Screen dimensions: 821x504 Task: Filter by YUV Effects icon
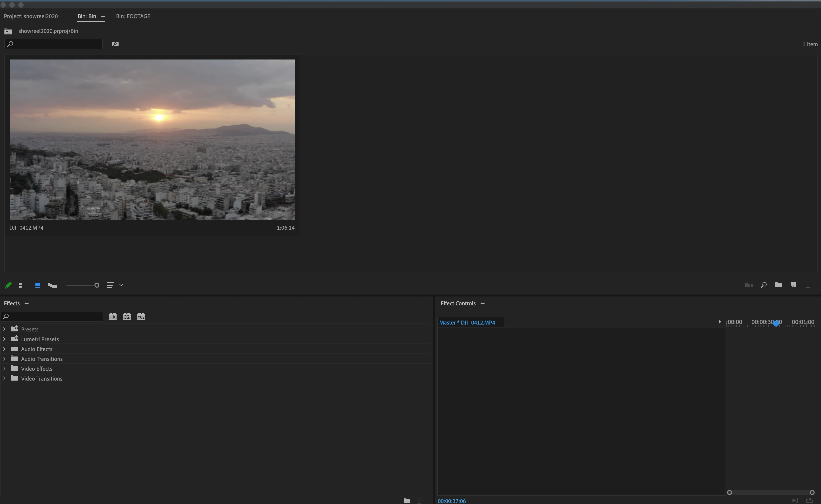[x=141, y=316]
